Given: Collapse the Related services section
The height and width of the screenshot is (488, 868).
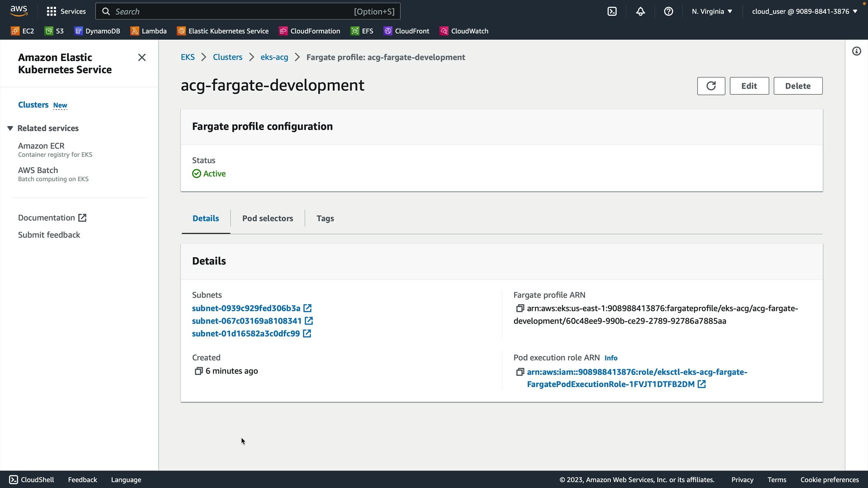Looking at the screenshot, I should (x=10, y=128).
